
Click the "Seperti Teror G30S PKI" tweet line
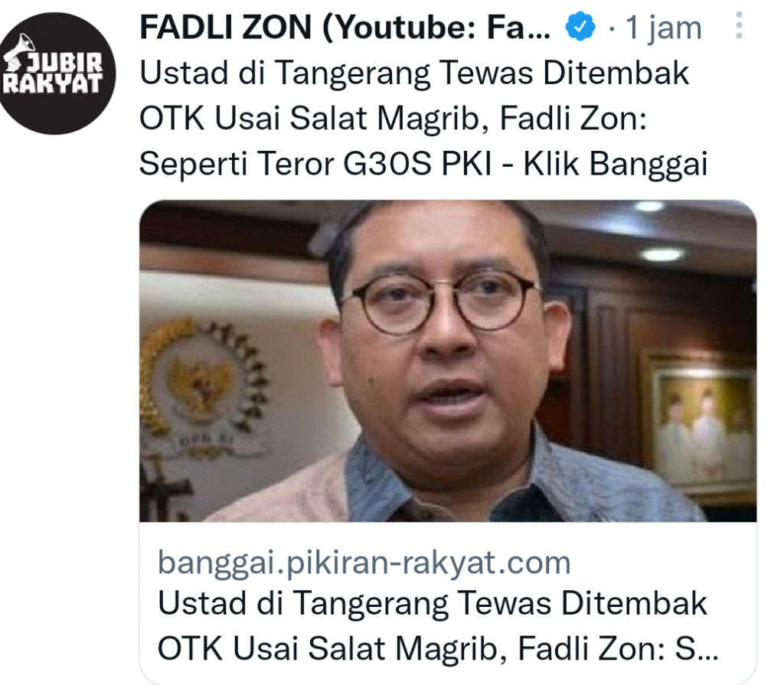pos(315,164)
